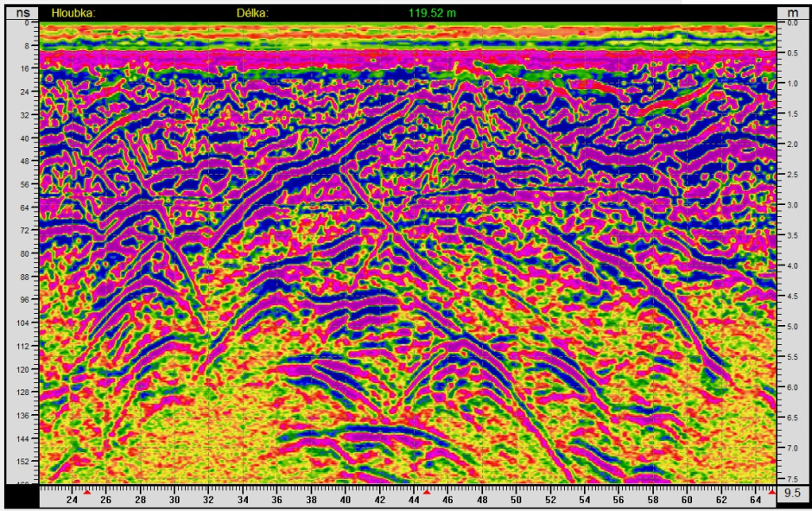The width and height of the screenshot is (812, 511).
Task: Click the 16 label on the ns axis
Action: click(x=25, y=68)
